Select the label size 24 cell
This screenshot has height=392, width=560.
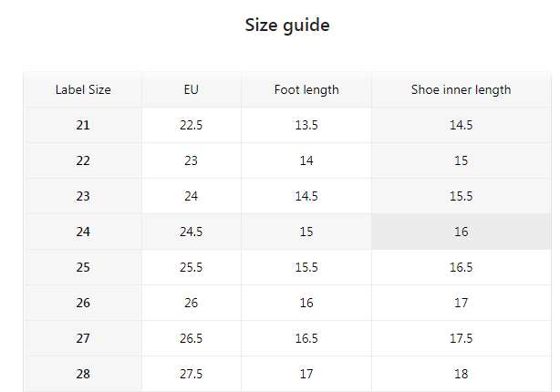click(x=83, y=232)
